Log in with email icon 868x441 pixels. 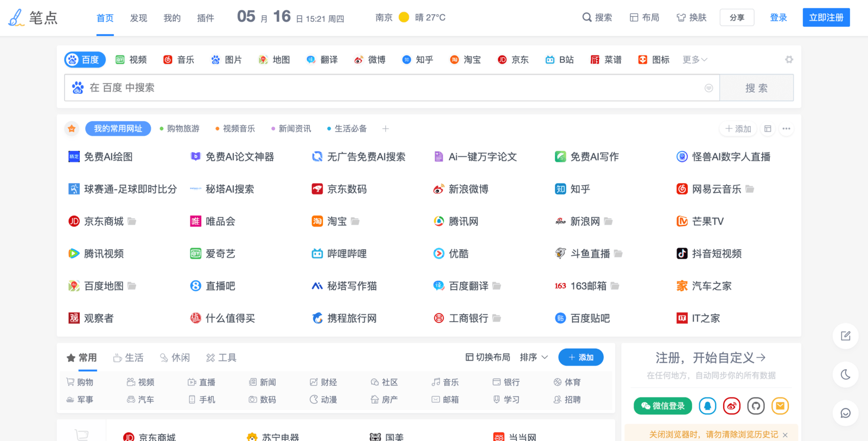coord(780,406)
